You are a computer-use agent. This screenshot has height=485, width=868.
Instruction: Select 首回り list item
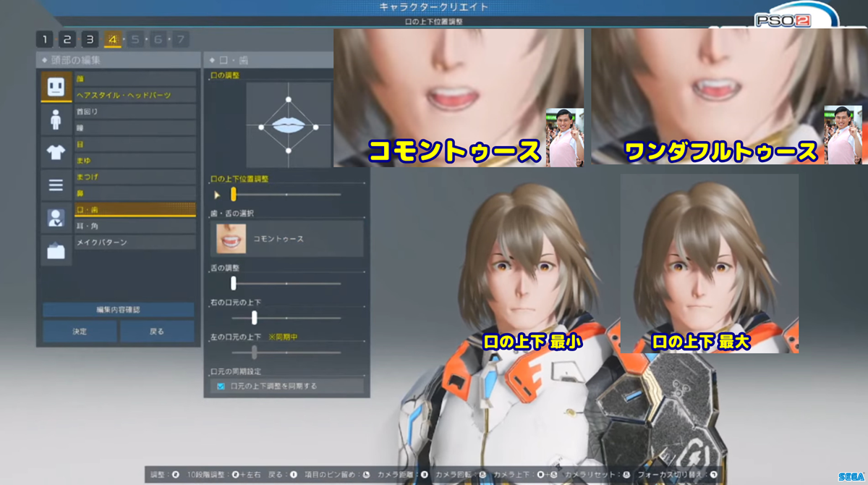coord(135,111)
